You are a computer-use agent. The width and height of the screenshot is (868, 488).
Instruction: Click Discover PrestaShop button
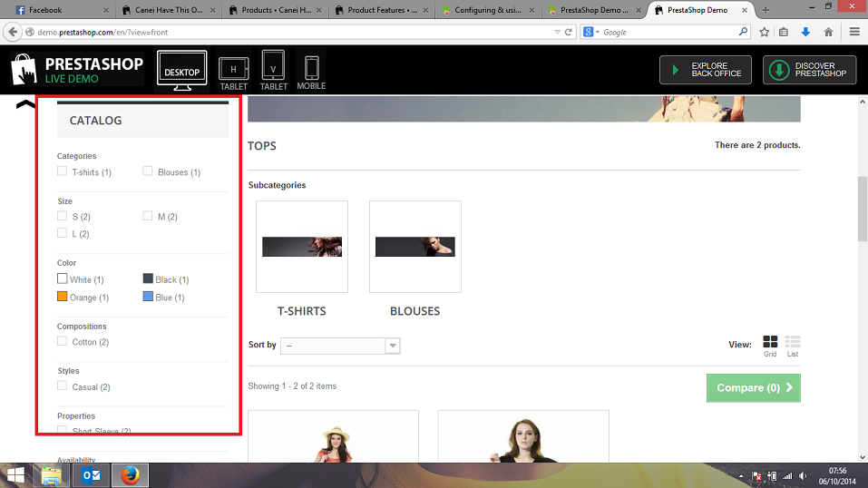(809, 70)
